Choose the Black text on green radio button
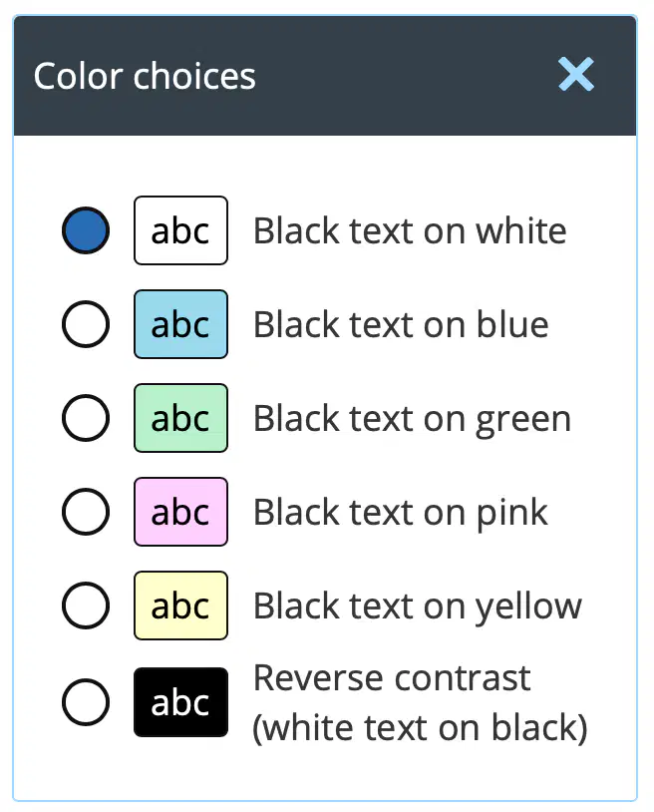Screen dimensions: 654x812 (x=86, y=418)
